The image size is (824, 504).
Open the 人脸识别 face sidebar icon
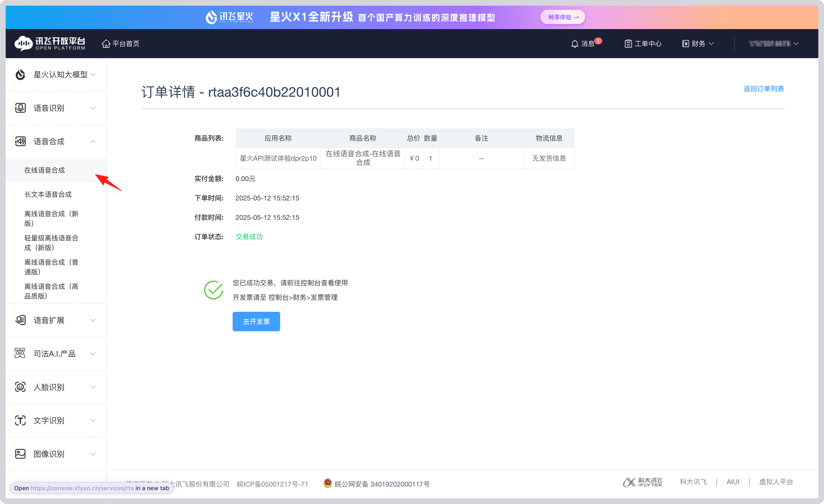point(20,387)
